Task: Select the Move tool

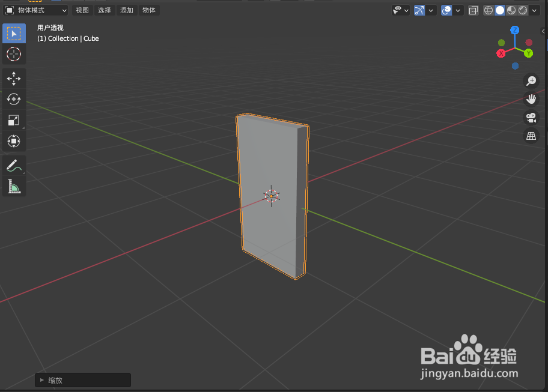Action: pos(14,78)
